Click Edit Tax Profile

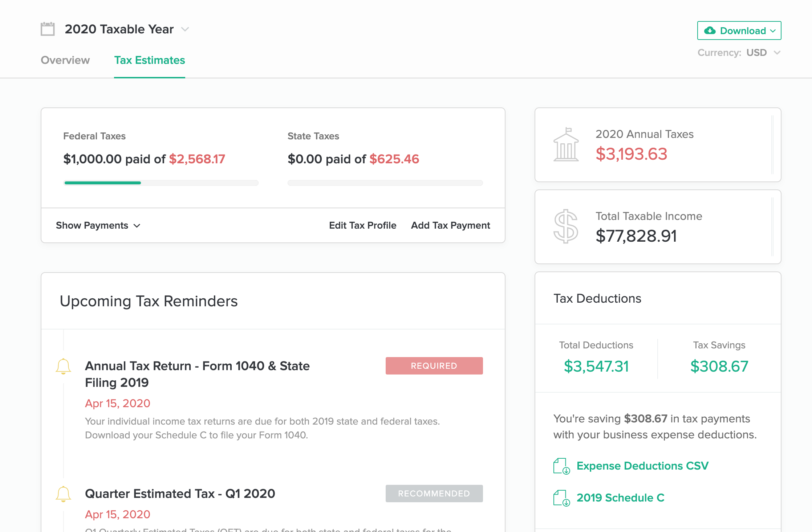point(362,225)
